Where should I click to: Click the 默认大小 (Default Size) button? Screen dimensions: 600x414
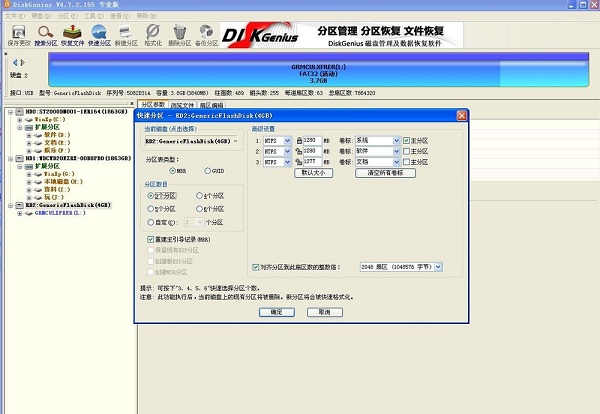pos(313,172)
